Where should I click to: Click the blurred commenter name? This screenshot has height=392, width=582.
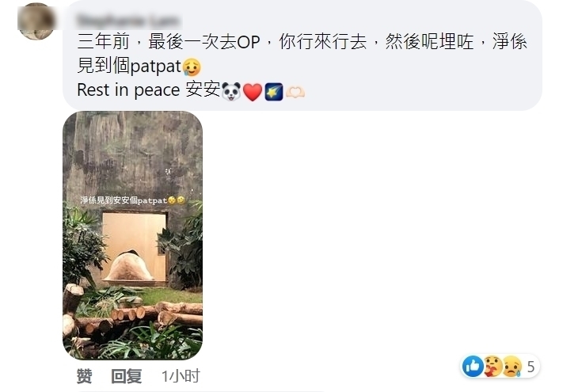pos(128,21)
